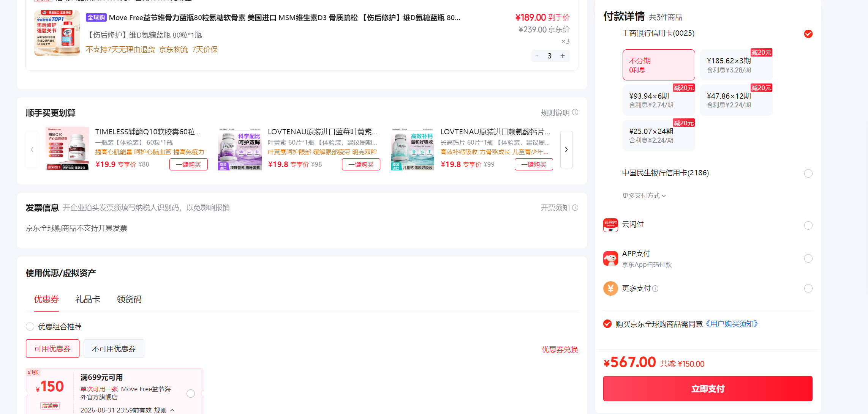Open LOVTENAU赖氨酸钙片 product thumbnail

(x=413, y=148)
